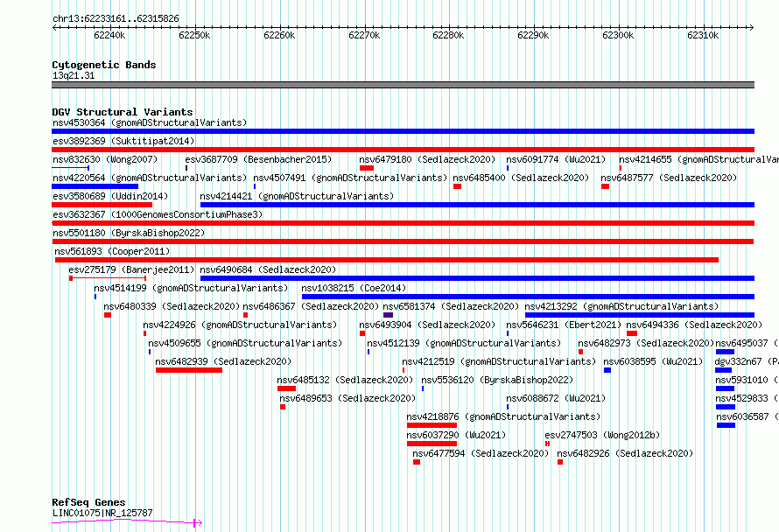
Task: Click the purple nsv6581374 variant block
Action: 388,315
